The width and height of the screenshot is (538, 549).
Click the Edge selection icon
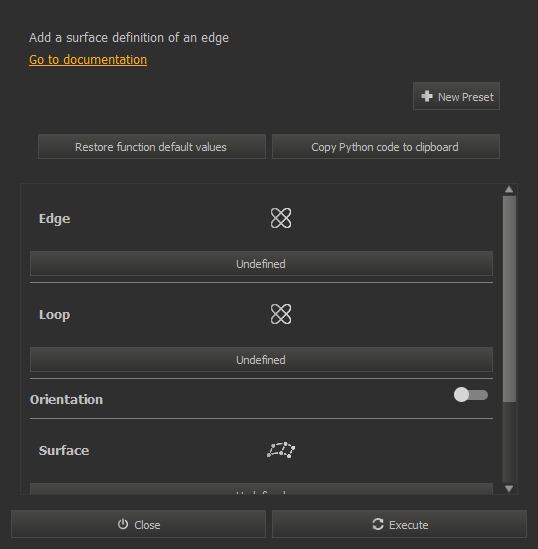(281, 218)
